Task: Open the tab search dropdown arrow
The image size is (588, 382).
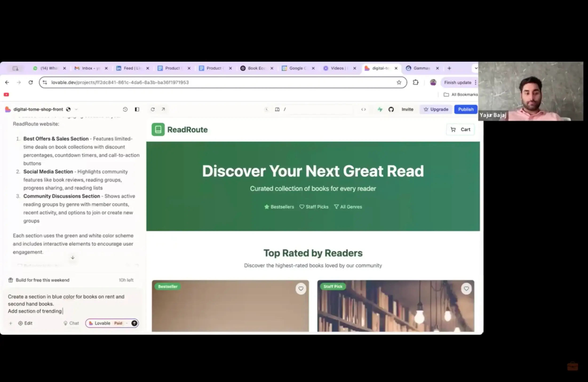Action: 476,68
